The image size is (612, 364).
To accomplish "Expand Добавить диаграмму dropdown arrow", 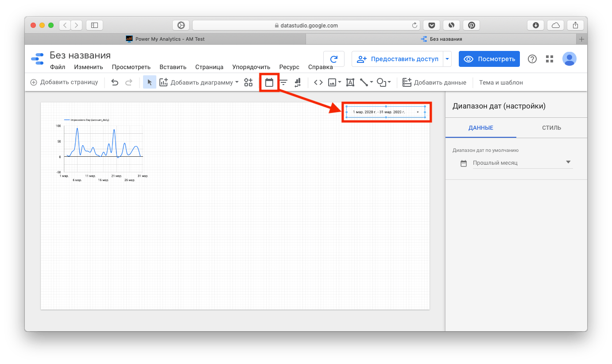I will click(237, 82).
